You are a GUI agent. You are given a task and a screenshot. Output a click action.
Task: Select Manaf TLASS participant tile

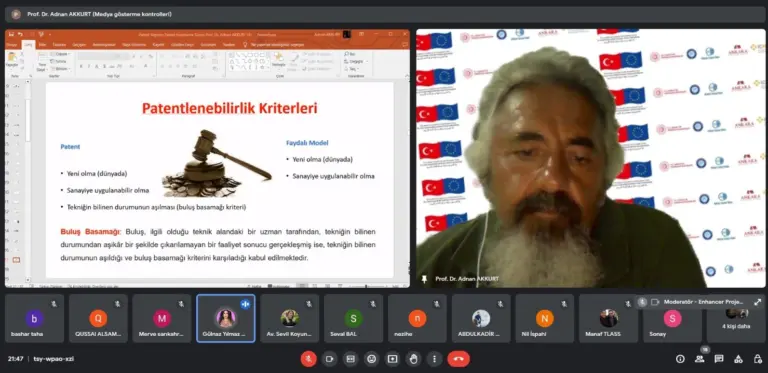(608, 318)
